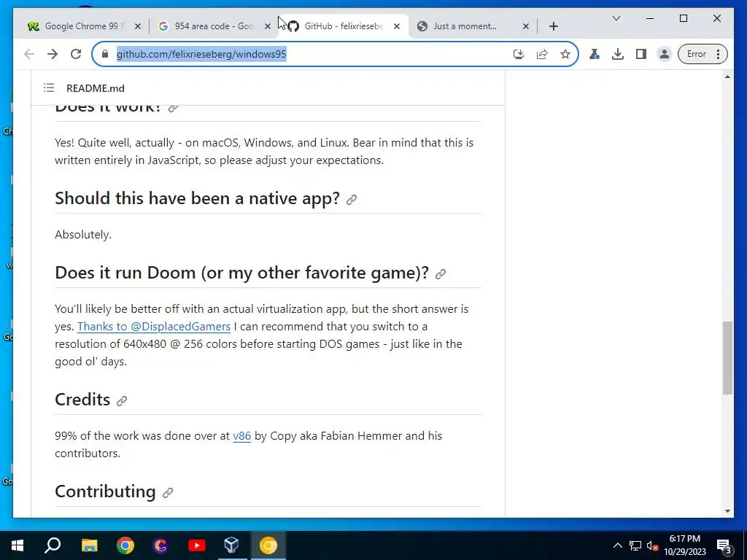The width and height of the screenshot is (747, 560).
Task: Open the network status tray icon
Action: 635,545
